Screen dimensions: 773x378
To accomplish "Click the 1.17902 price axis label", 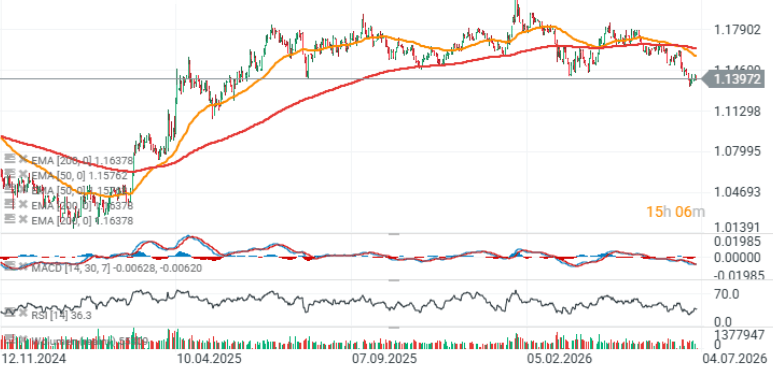I will (x=738, y=31).
